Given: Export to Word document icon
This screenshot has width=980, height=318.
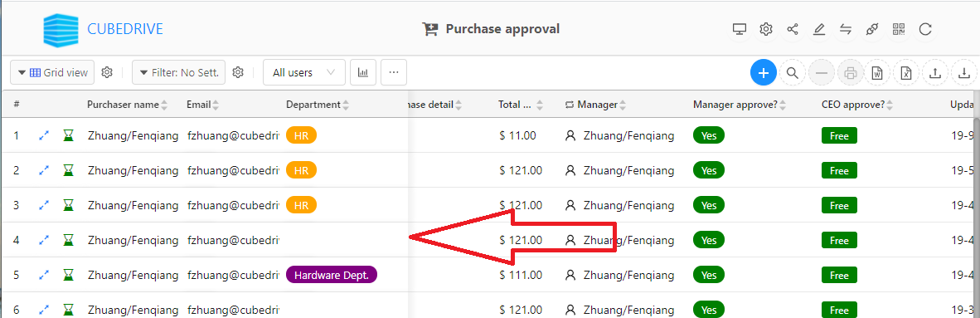Looking at the screenshot, I should click(x=877, y=72).
